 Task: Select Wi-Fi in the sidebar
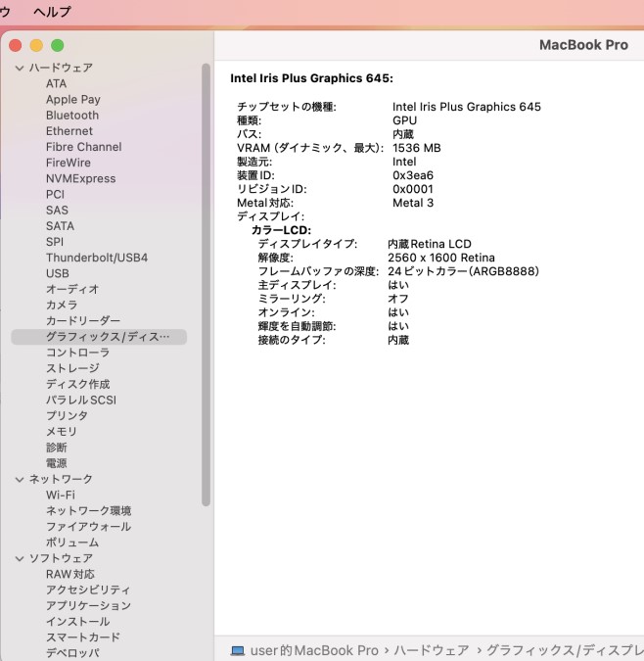click(61, 495)
